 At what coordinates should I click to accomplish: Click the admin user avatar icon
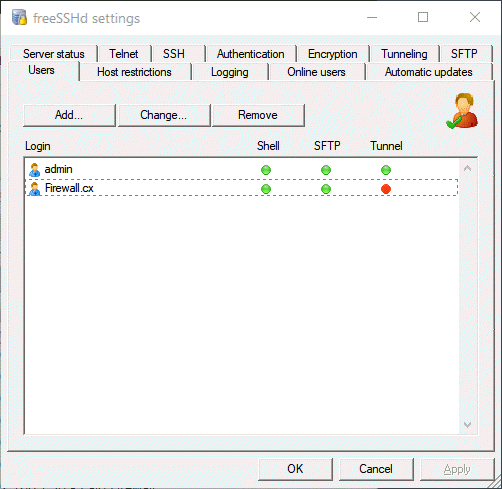(34, 170)
